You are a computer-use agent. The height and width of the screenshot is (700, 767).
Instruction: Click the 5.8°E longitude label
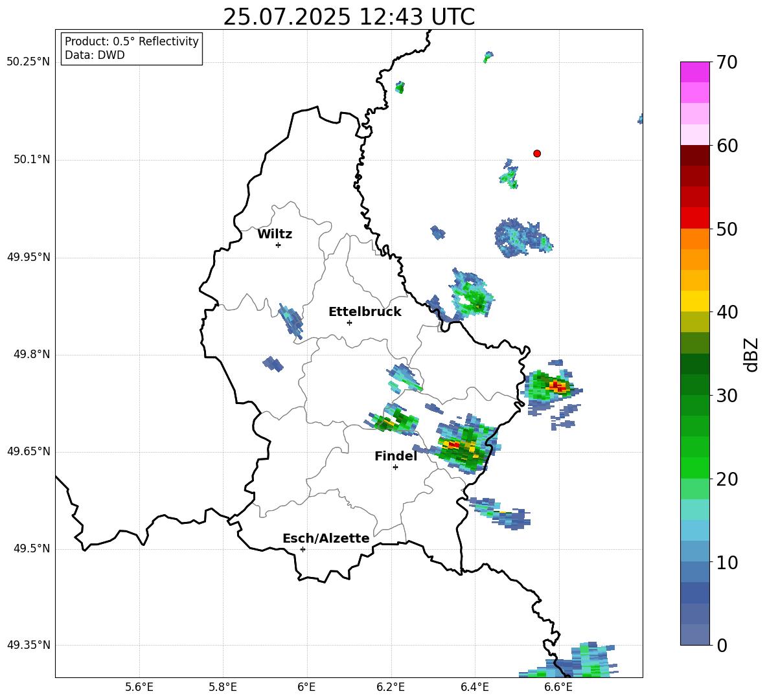[223, 687]
